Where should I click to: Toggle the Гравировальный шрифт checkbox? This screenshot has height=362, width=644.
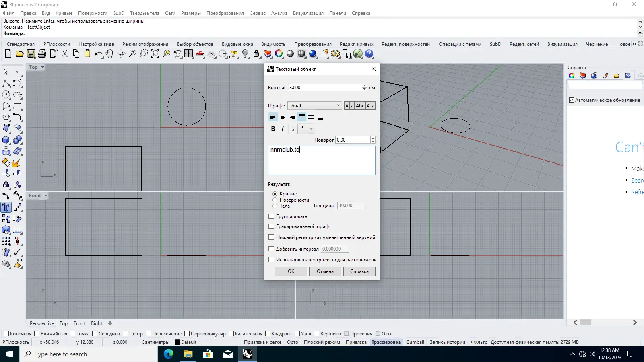click(x=271, y=226)
